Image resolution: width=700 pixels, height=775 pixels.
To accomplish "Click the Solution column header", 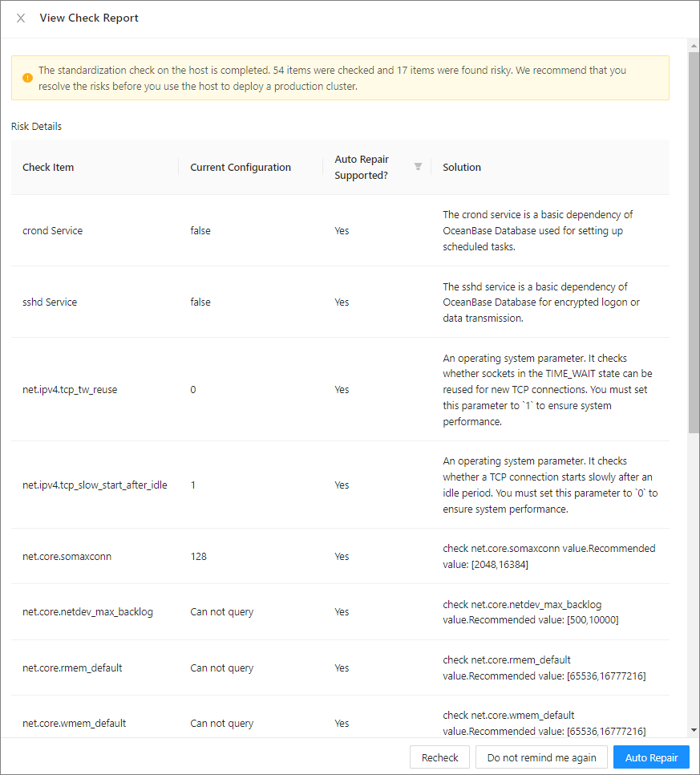I will pos(462,168).
